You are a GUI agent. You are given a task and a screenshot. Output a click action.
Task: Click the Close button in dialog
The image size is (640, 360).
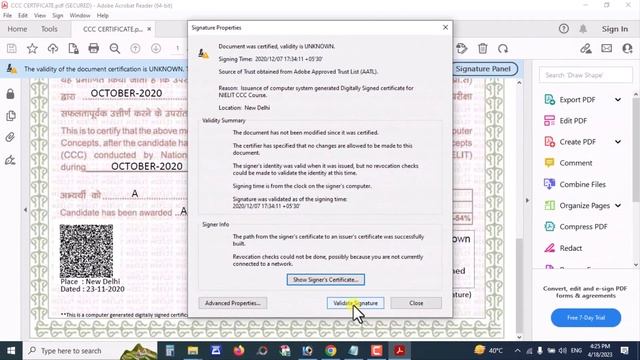pyautogui.click(x=416, y=303)
